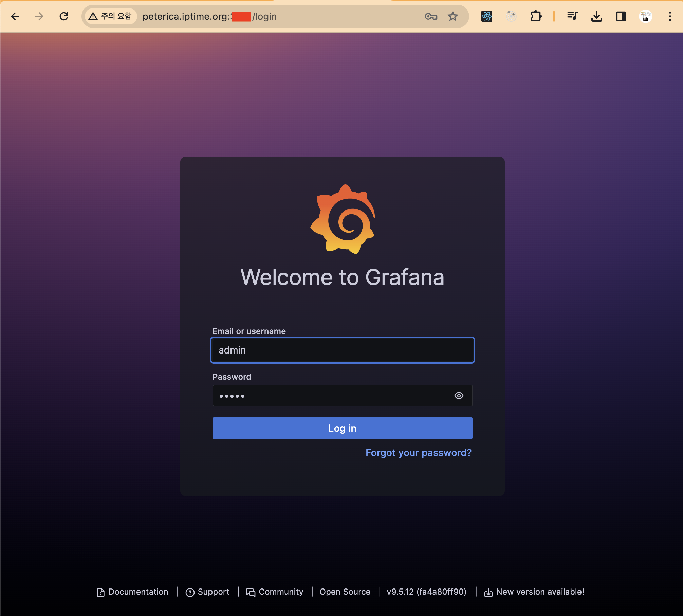
Task: Show password with eye icon
Action: click(x=459, y=396)
